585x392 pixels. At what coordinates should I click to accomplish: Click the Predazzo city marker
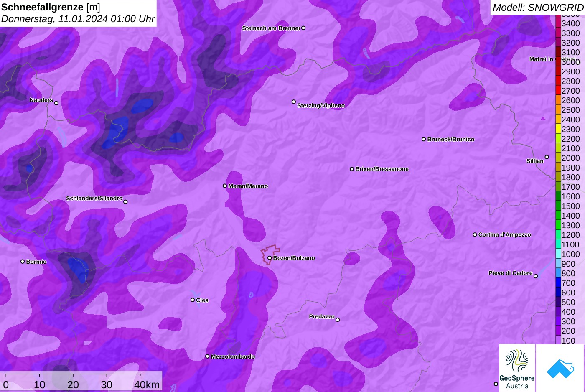[x=338, y=320]
